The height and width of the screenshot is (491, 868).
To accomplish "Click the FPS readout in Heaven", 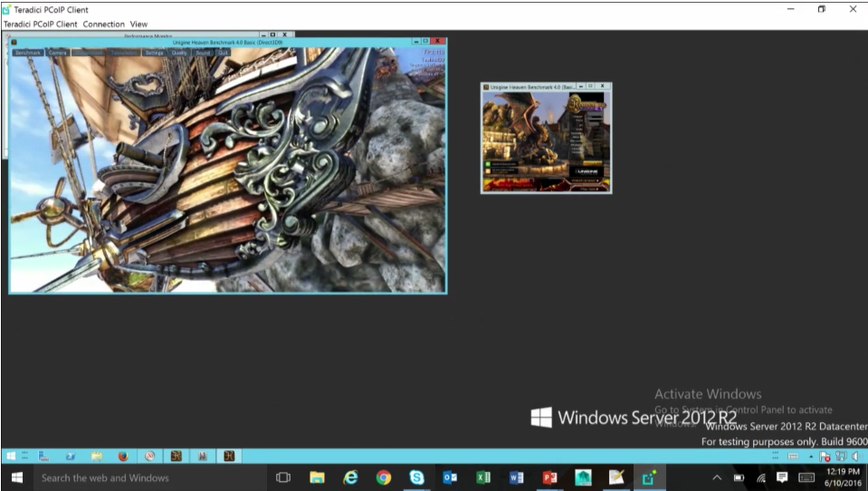I will [x=434, y=53].
